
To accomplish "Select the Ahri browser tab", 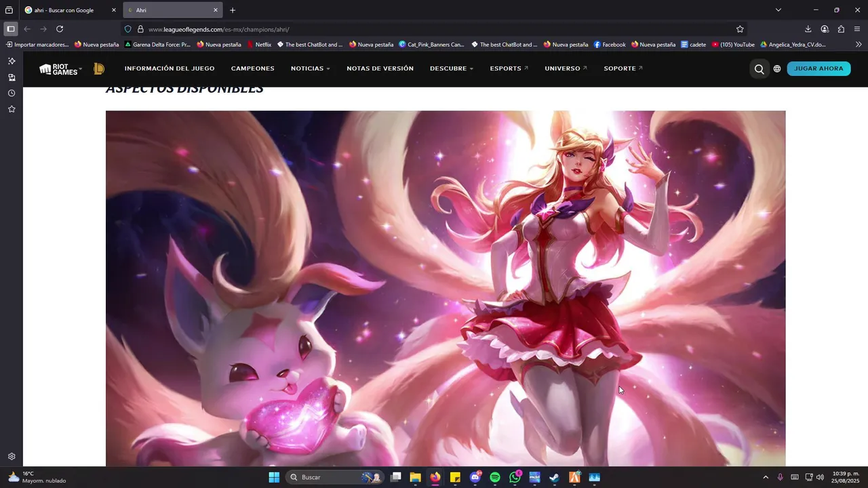I will point(172,10).
